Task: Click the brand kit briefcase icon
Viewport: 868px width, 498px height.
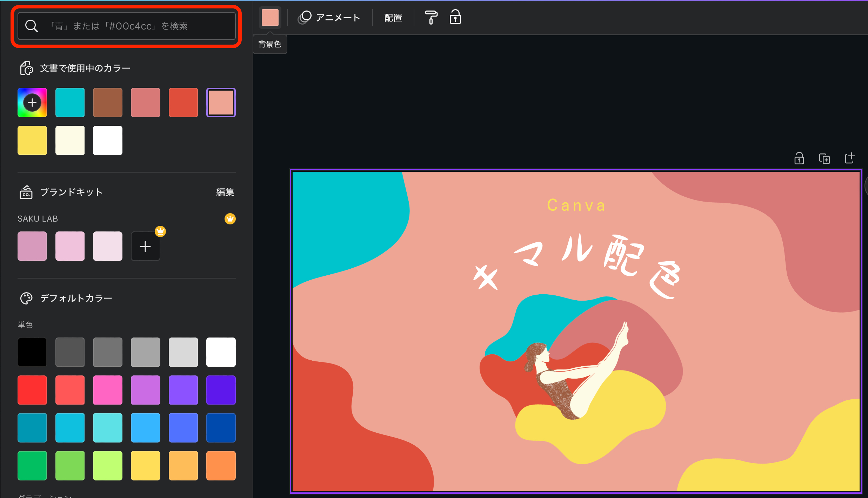Action: coord(26,192)
